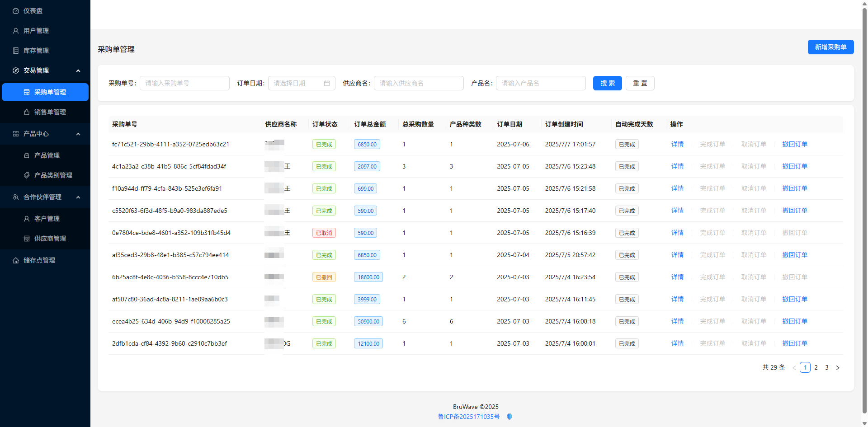The image size is (868, 427).
Task: Click the storage point house icon
Action: [x=16, y=260]
